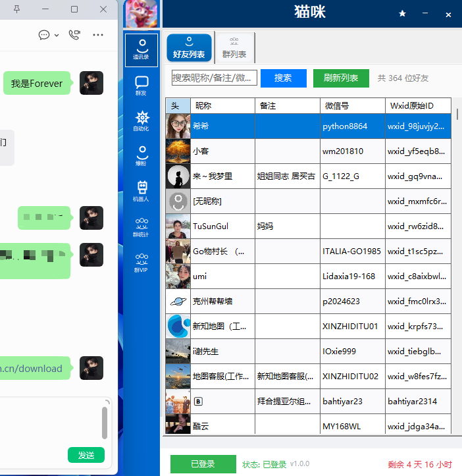Click the gray default avatar of [无昵称]

pyautogui.click(x=178, y=201)
